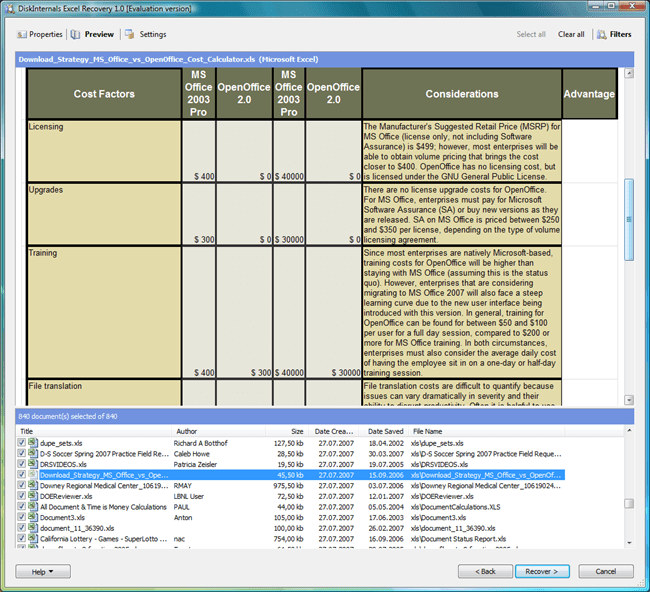Click the Preview toolbar icon
This screenshot has height=592, width=650.
pyautogui.click(x=76, y=34)
